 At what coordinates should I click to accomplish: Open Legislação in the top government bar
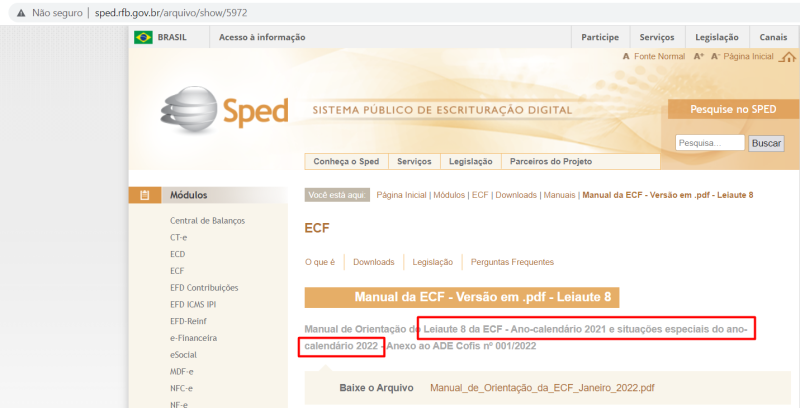(x=717, y=37)
